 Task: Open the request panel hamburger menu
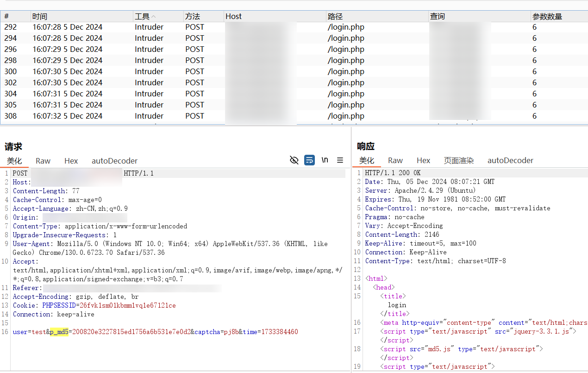(x=340, y=160)
